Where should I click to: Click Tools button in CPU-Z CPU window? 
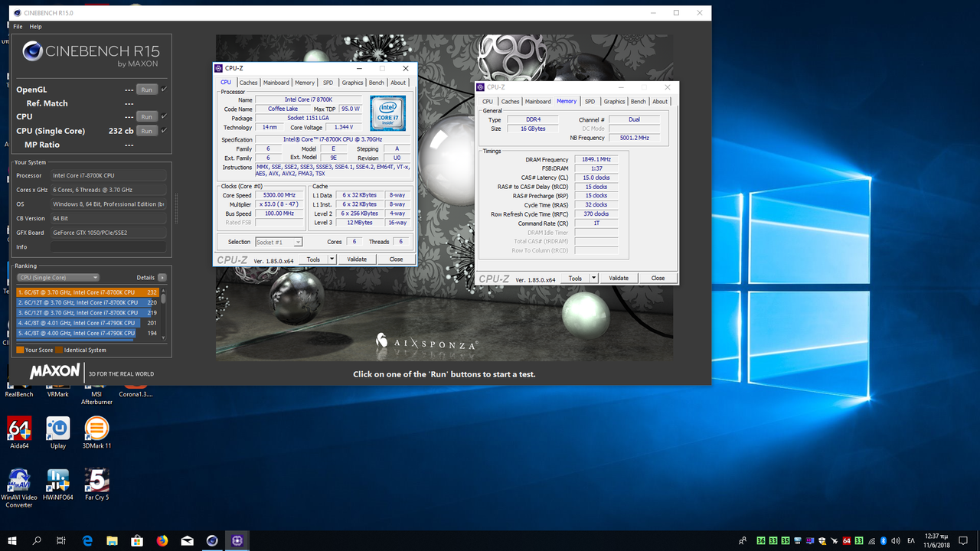click(313, 259)
